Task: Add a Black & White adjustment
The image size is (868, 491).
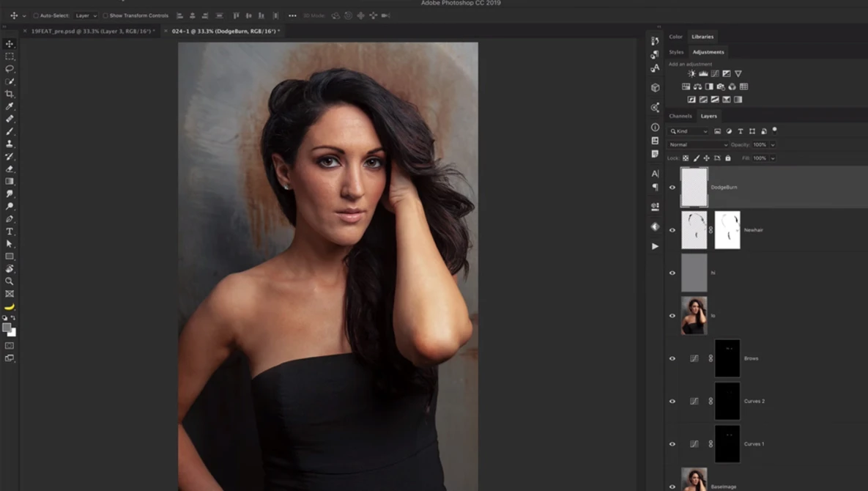Action: 709,87
